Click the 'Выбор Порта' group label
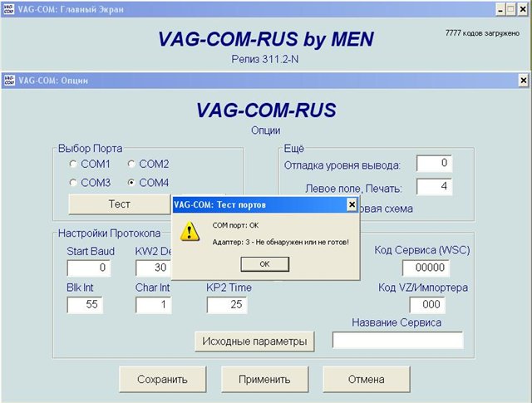 [x=91, y=149]
